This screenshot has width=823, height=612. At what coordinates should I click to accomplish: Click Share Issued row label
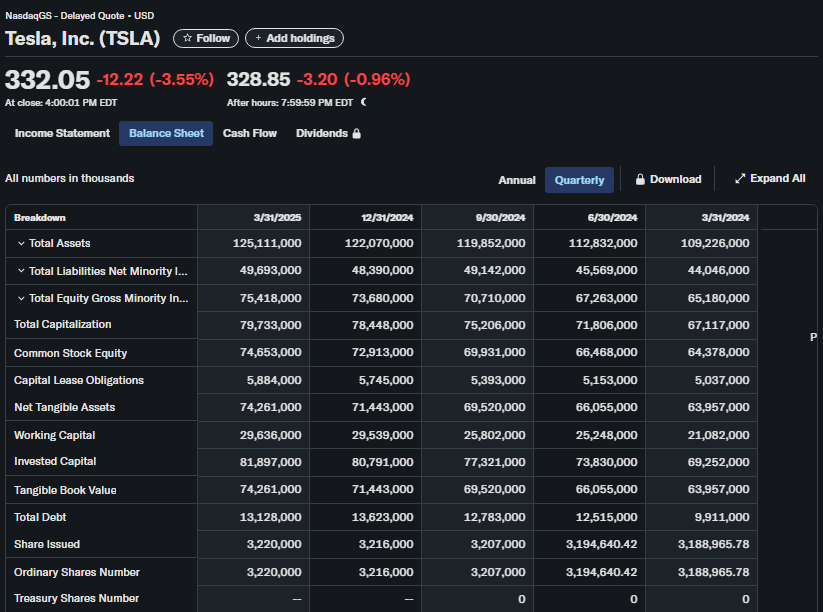click(x=47, y=544)
